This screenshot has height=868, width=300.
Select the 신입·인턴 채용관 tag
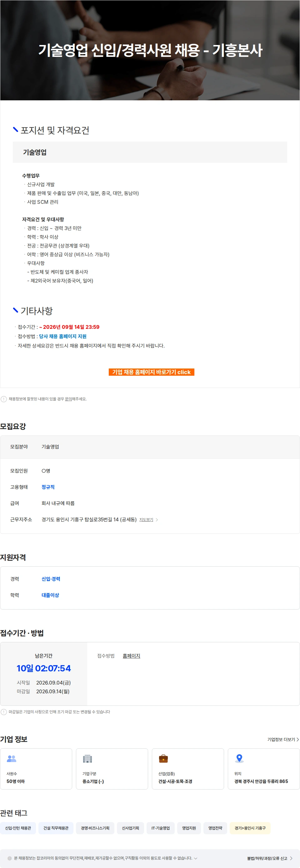point(18,828)
